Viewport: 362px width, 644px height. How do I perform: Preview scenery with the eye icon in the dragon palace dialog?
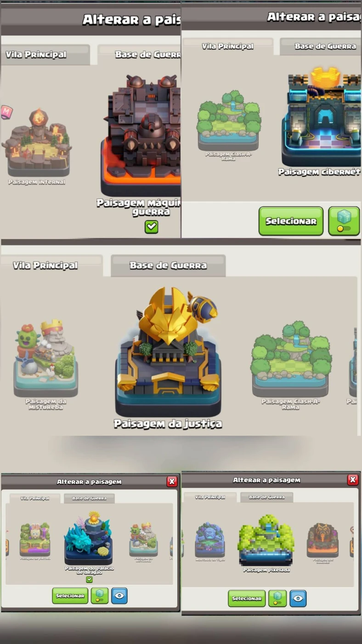pos(119,596)
